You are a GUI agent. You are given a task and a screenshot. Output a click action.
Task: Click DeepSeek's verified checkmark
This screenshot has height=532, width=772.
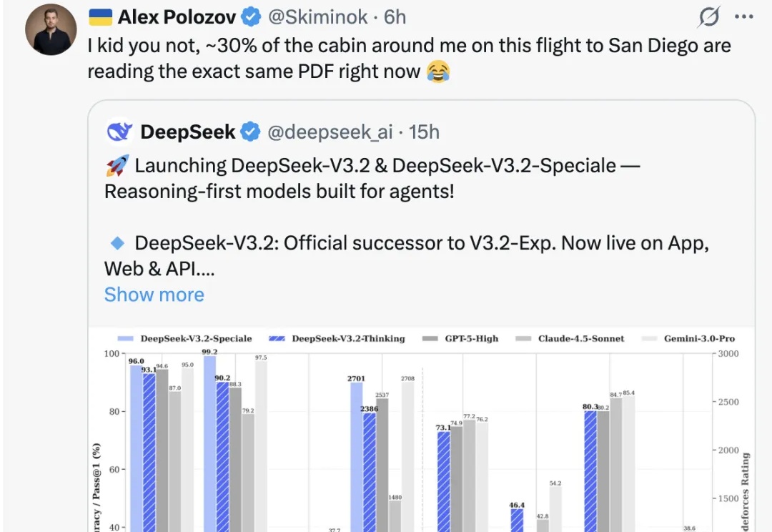point(249,132)
